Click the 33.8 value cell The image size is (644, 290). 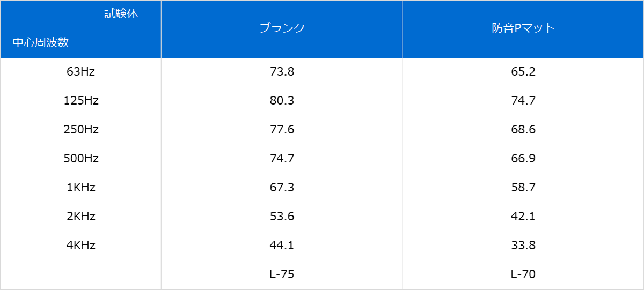click(523, 246)
